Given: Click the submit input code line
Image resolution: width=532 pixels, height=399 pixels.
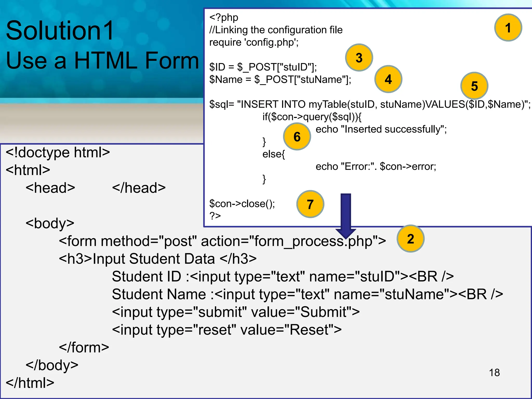Looking at the screenshot, I should [x=236, y=312].
